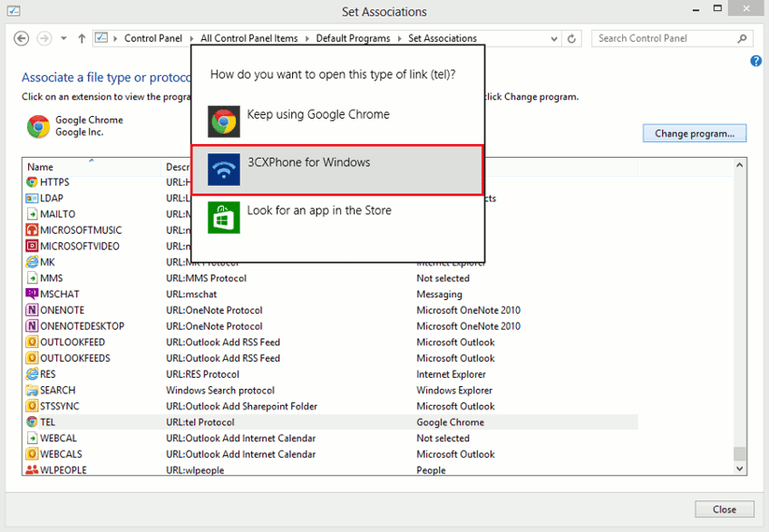Click the Google Chrome icon in popup
Viewport: 769px width, 532px height.
click(224, 121)
